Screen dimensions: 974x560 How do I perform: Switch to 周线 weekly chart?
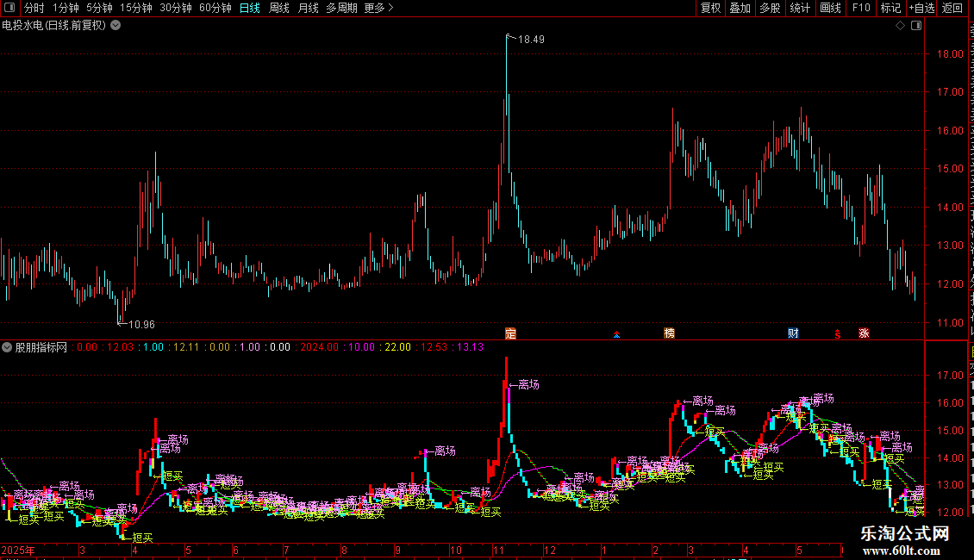[279, 8]
